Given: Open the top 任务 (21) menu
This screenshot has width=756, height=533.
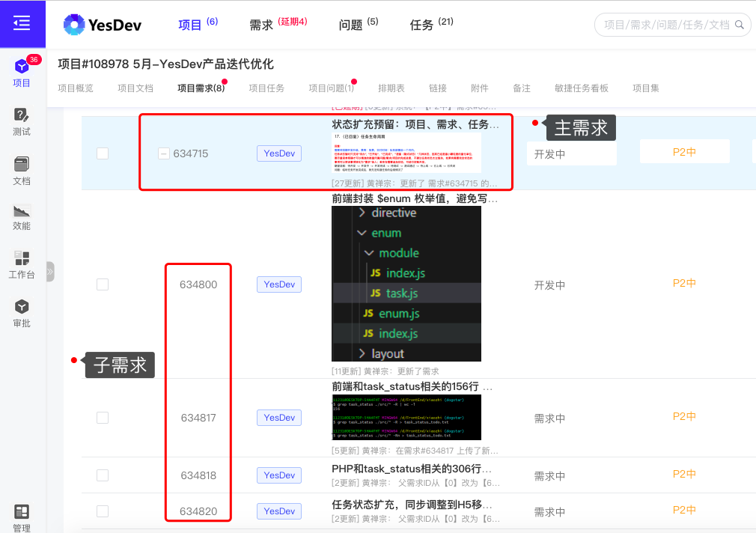Looking at the screenshot, I should [x=431, y=24].
